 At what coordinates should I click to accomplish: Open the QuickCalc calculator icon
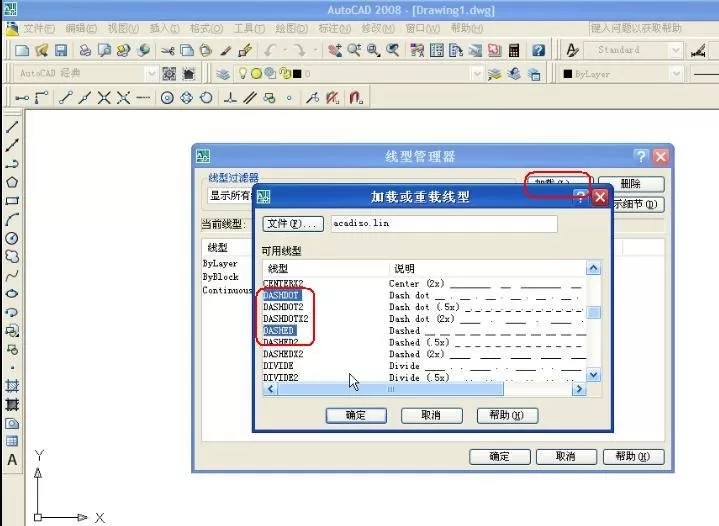514,50
